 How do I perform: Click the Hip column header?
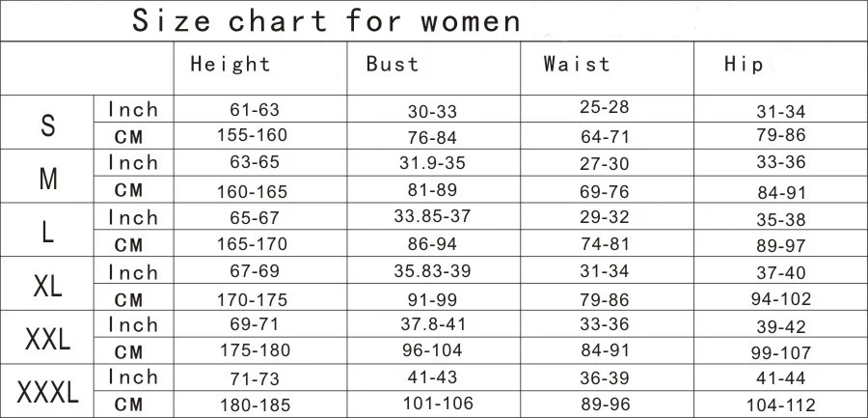(744, 66)
